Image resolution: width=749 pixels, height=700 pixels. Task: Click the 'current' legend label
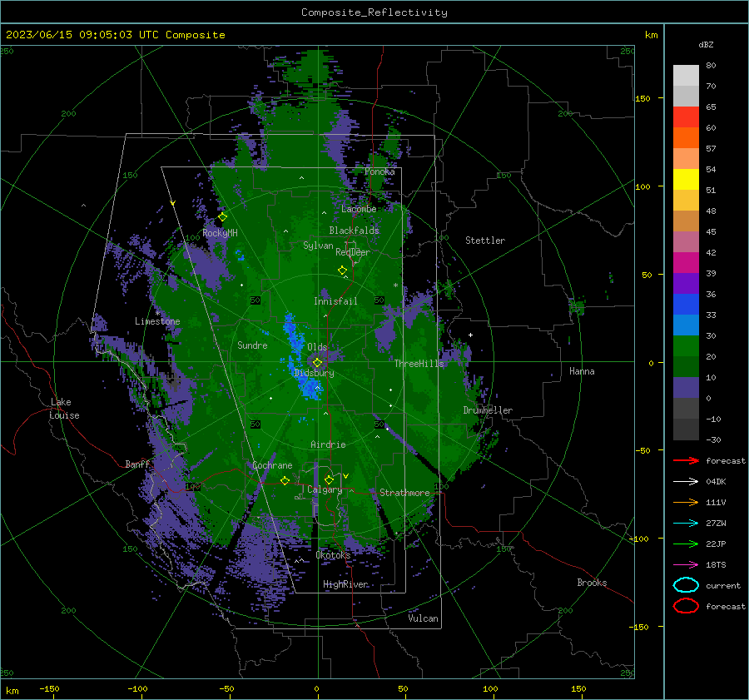[723, 585]
